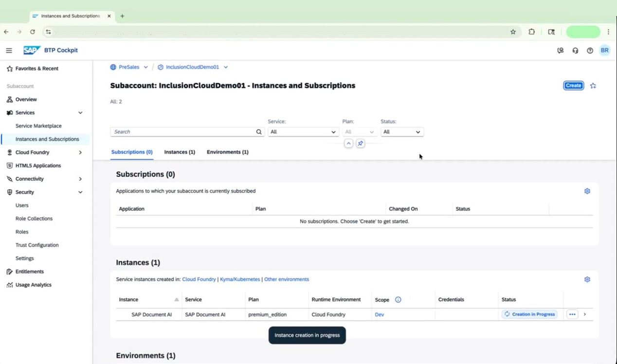Click the Instance creation in progress toast
Viewport: 617px width, 364px height.
pyautogui.click(x=307, y=335)
